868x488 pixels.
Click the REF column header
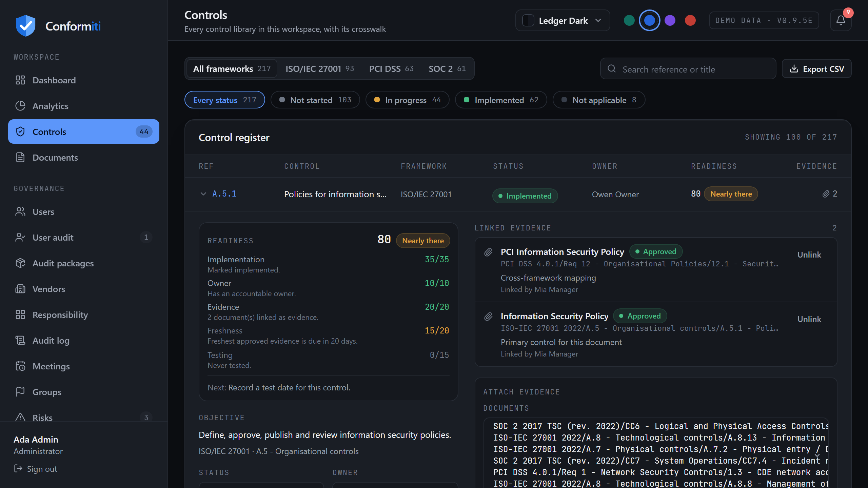pos(206,166)
